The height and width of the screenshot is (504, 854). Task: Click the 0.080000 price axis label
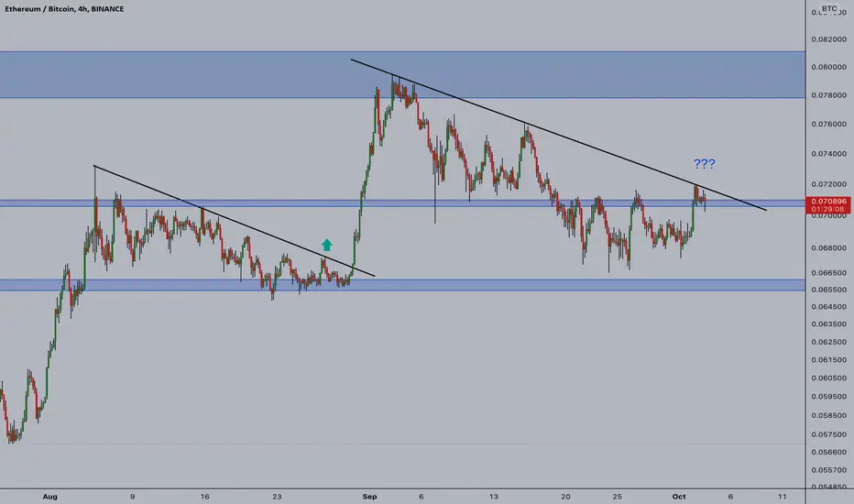click(x=829, y=67)
